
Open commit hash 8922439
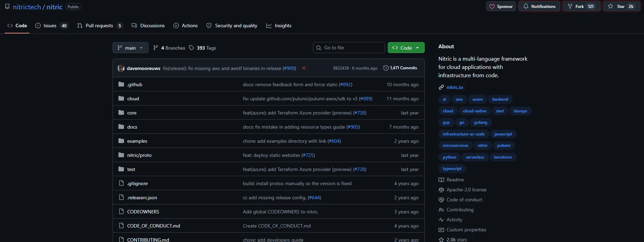(341, 68)
